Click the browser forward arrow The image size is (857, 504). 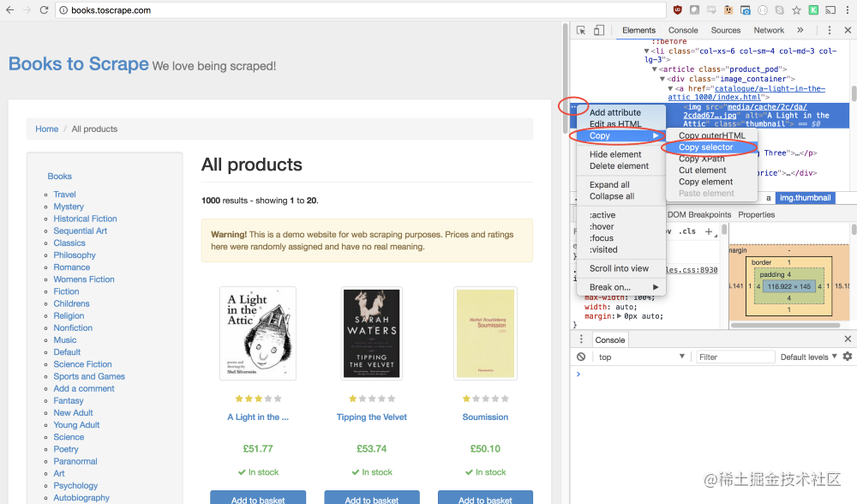tap(27, 9)
